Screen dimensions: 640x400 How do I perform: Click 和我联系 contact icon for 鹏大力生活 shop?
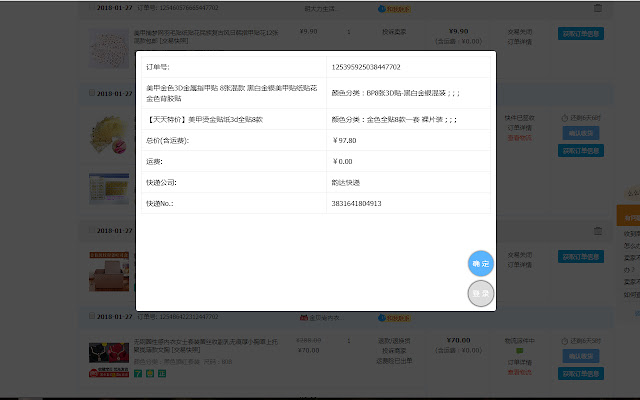(x=394, y=9)
